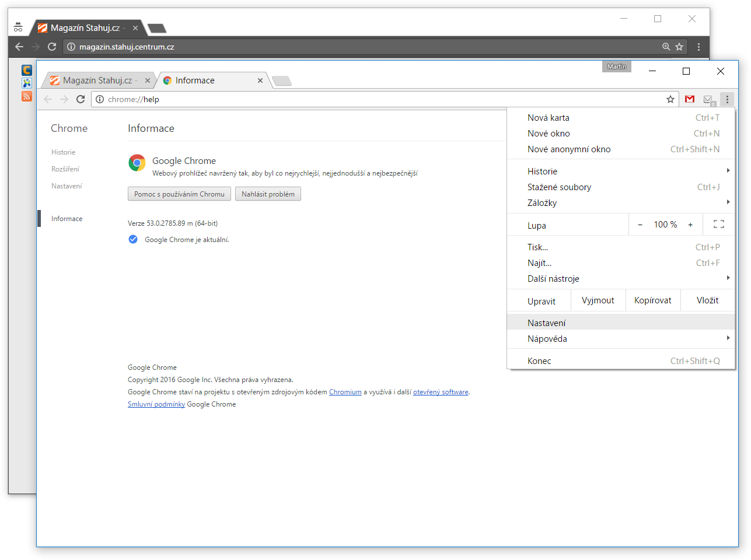Expand the Historie submenu
Viewport: 751px width, 560px height.
pos(621,171)
